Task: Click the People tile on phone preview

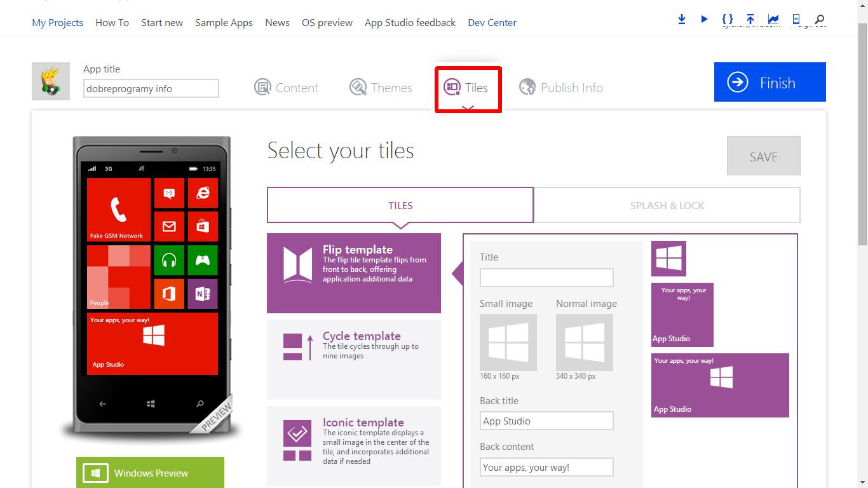Action: tap(119, 277)
